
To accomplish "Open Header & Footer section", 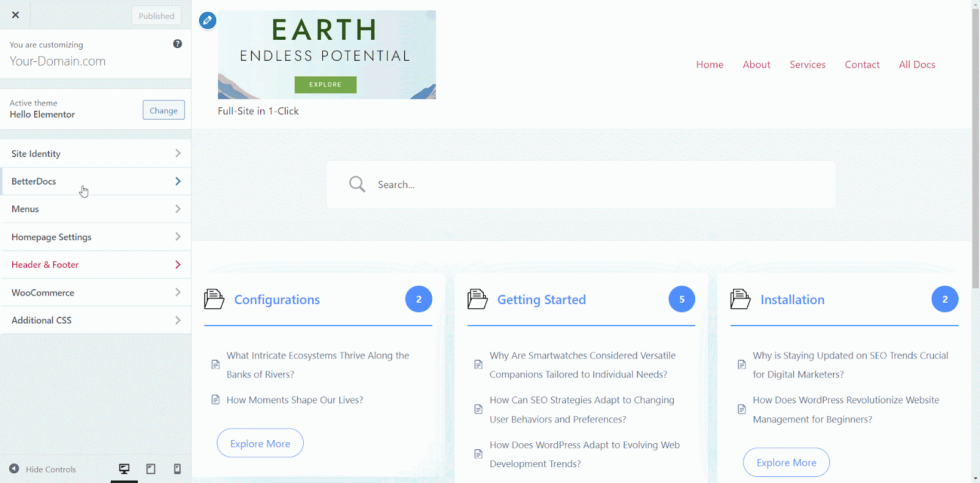I will (96, 265).
